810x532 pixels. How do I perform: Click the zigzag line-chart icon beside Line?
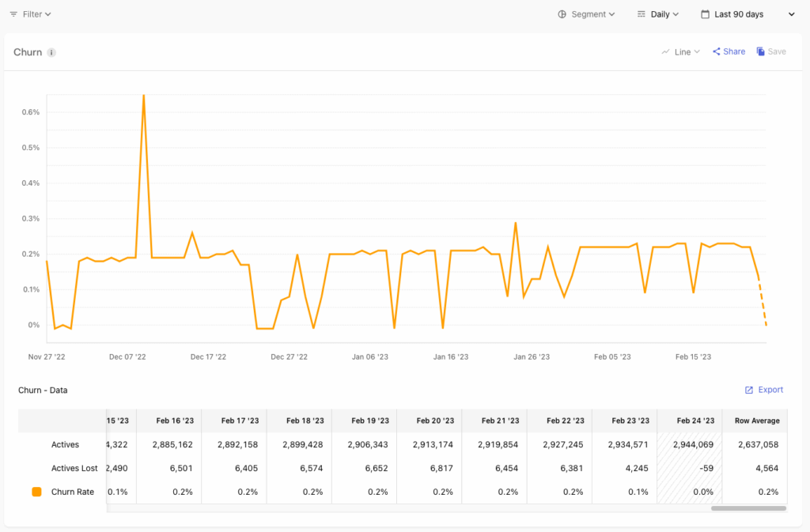pos(665,51)
